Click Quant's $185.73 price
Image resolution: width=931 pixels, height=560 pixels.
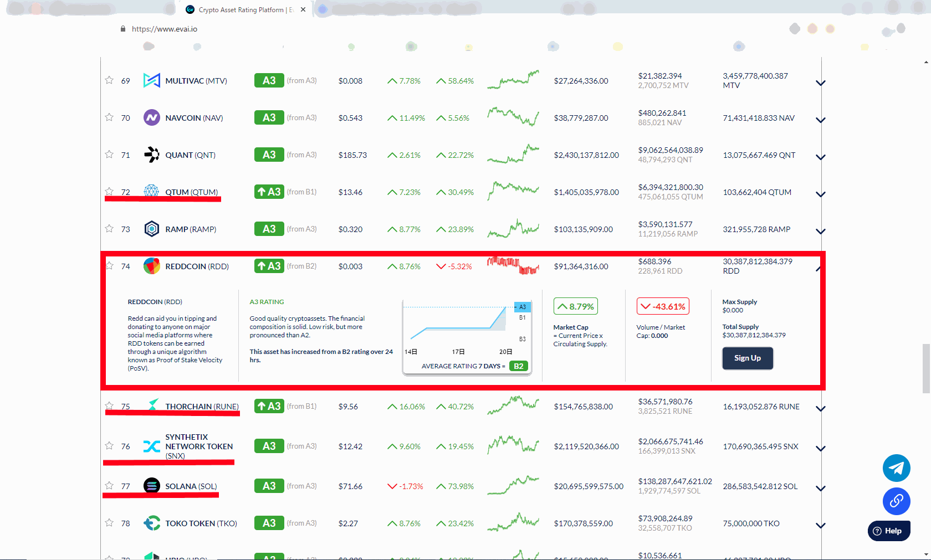click(353, 155)
